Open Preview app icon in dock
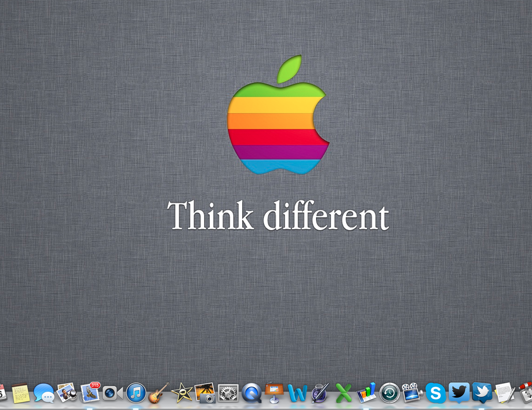Viewport: 532px width, 410px height. (x=67, y=393)
